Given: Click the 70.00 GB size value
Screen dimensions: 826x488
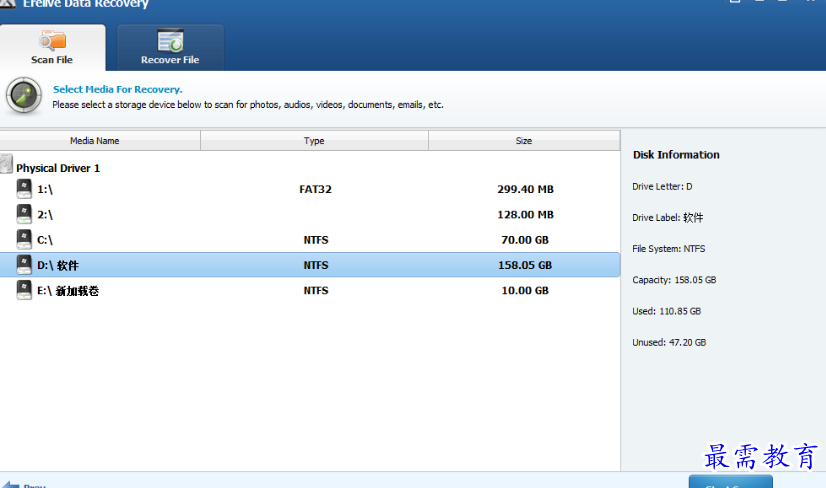Looking at the screenshot, I should (x=525, y=240).
